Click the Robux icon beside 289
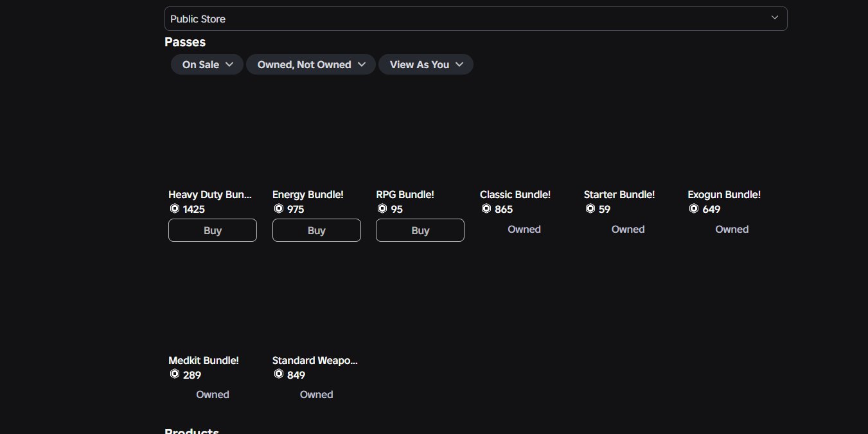Viewport: 868px width, 434px height. coord(175,374)
